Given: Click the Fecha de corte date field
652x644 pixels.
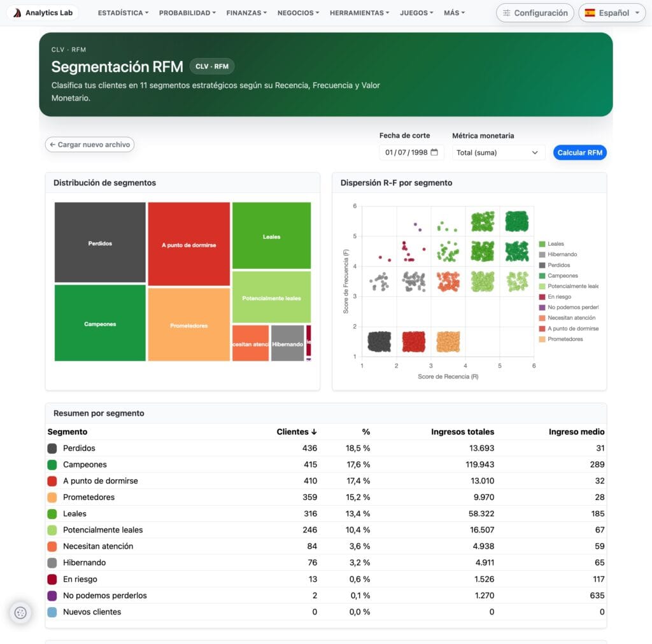Looking at the screenshot, I should tap(411, 152).
